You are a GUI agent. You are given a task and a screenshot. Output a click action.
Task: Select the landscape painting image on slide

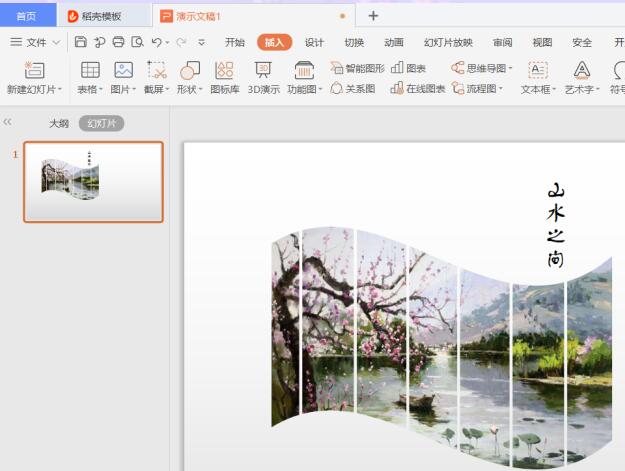[442, 346]
